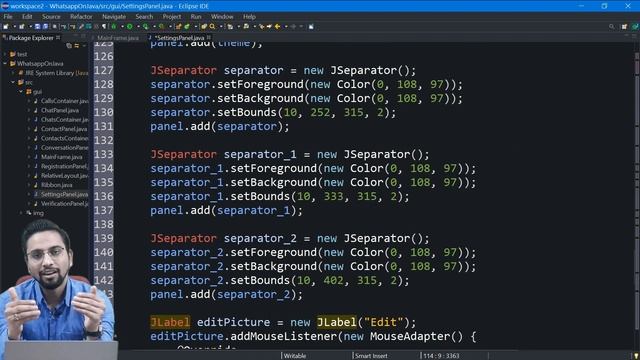Image resolution: width=640 pixels, height=360 pixels.
Task: Toggle Show Whitespace Characters icon
Action: click(x=104, y=27)
